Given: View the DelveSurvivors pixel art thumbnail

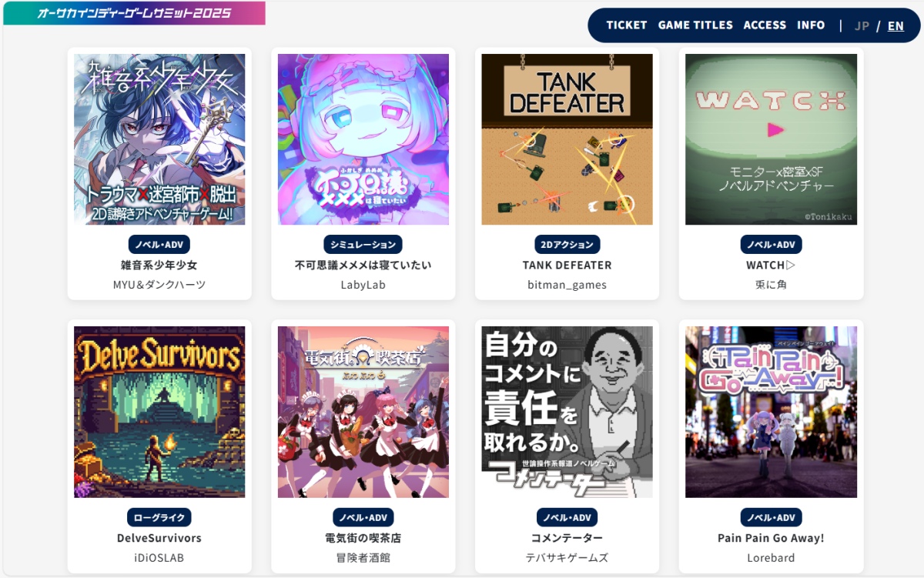Looking at the screenshot, I should click(159, 412).
